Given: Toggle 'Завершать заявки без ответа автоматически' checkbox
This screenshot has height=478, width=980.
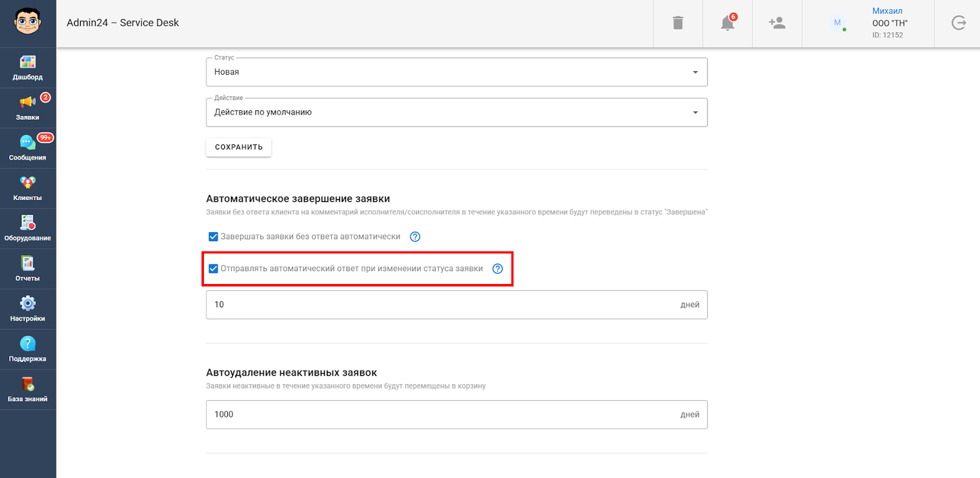Looking at the screenshot, I should point(214,237).
